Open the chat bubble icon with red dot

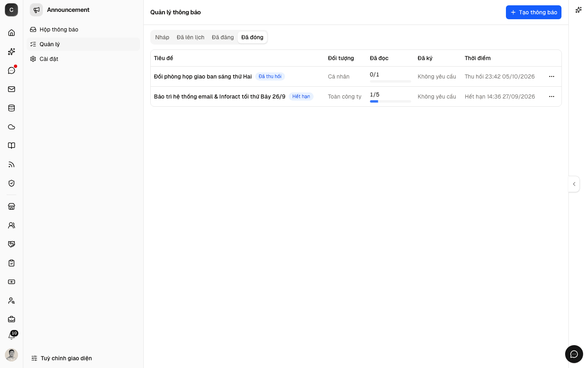point(11,70)
